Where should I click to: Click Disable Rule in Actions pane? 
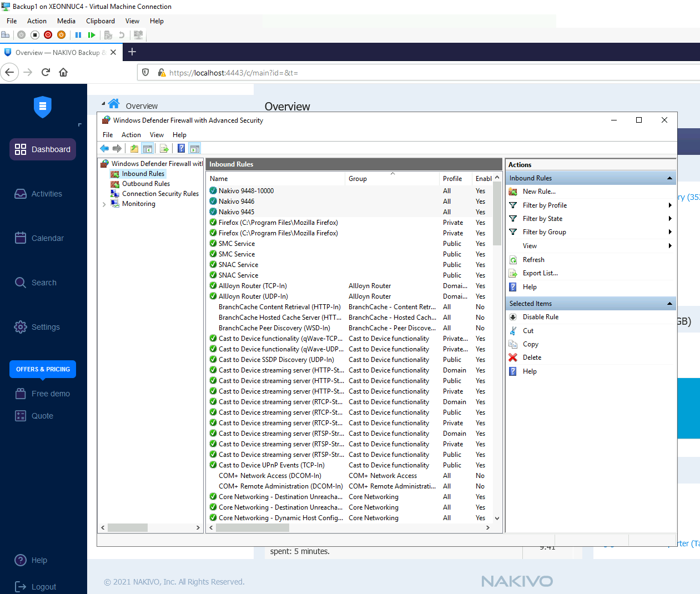pyautogui.click(x=541, y=317)
